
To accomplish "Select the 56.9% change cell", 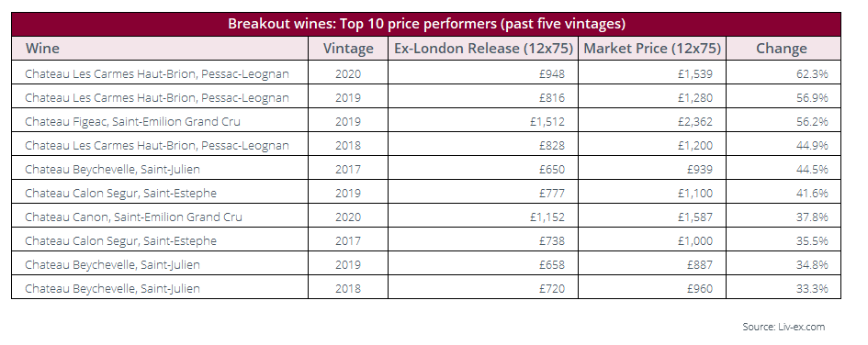I will (812, 98).
